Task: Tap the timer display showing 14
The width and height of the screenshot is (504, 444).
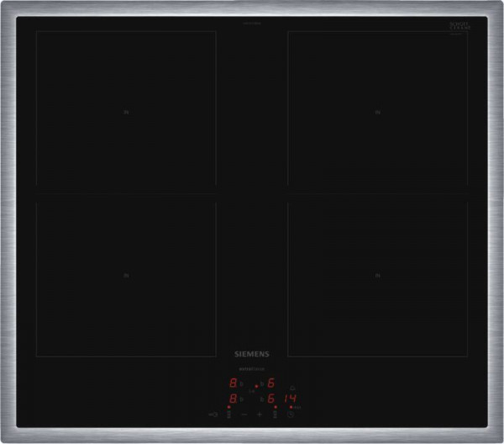Action: tap(291, 399)
